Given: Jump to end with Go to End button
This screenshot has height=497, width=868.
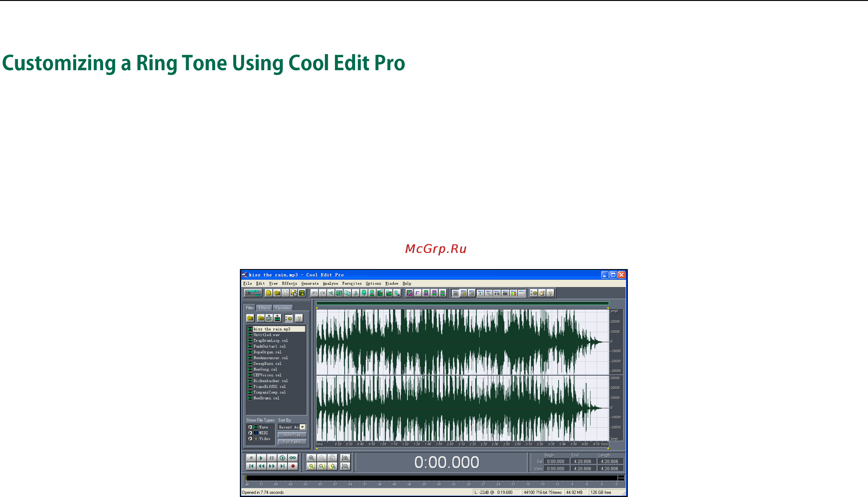Looking at the screenshot, I should coord(282,466).
